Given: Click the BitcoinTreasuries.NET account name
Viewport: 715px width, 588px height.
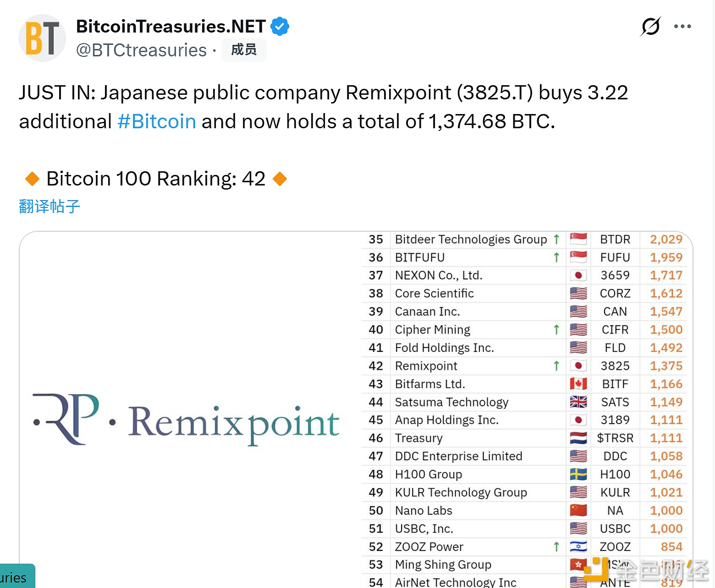Looking at the screenshot, I should click(x=170, y=27).
